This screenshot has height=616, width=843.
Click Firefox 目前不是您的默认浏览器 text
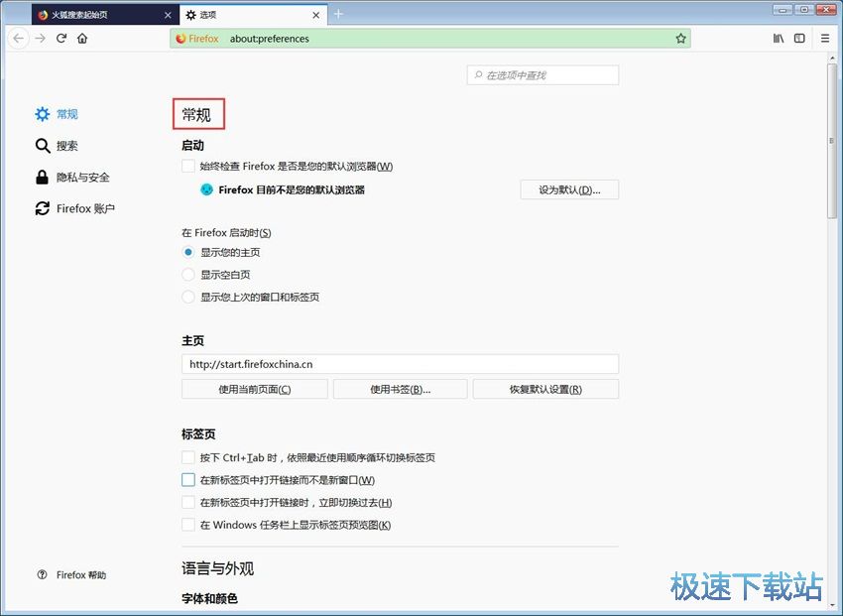292,189
